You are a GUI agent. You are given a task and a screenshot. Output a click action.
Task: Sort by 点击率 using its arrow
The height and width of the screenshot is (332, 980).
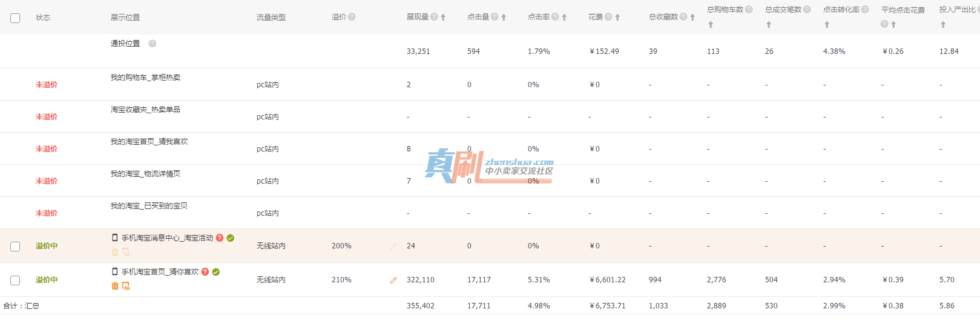click(564, 18)
